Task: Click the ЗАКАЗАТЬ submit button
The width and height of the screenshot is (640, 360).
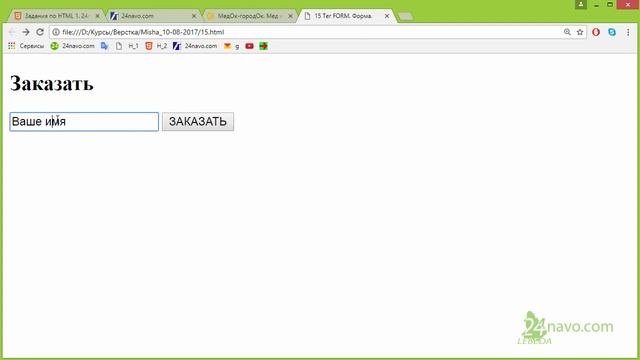Action: point(198,122)
